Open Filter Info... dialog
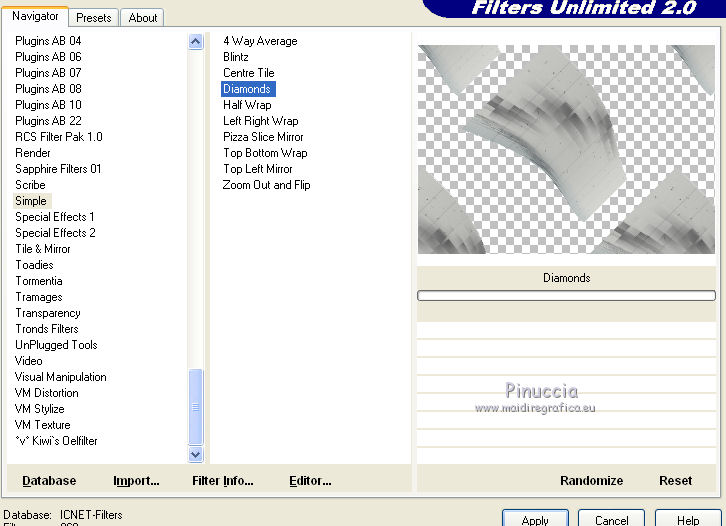 click(x=223, y=481)
